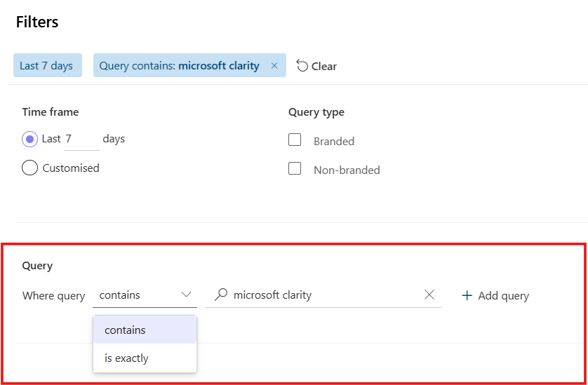Click the Non-branded label text
588x385 pixels.
tap(347, 170)
